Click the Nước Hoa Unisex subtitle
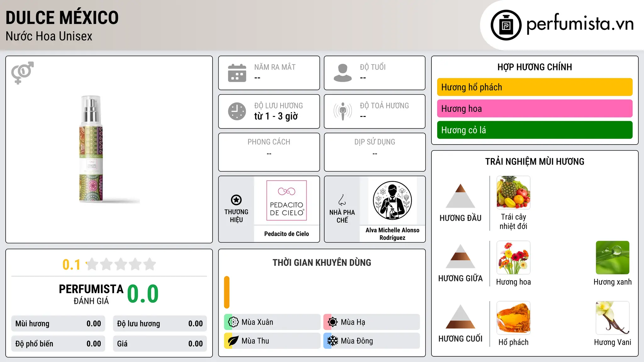Viewport: 644px width, 362px height. click(x=49, y=36)
